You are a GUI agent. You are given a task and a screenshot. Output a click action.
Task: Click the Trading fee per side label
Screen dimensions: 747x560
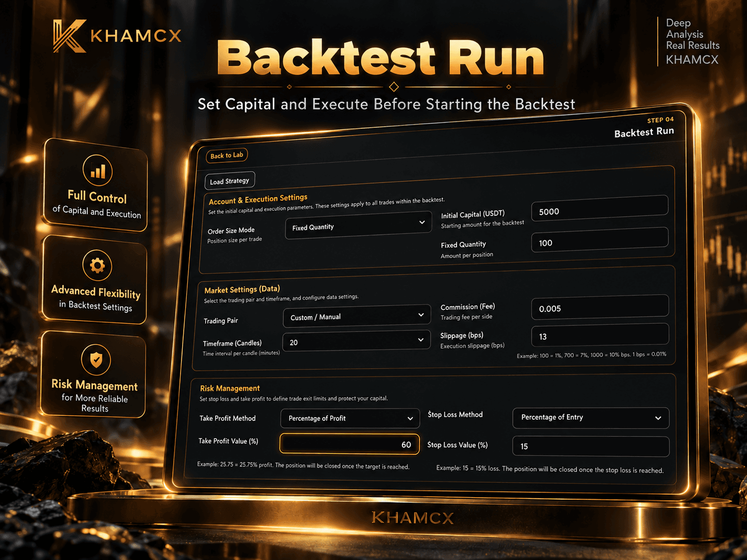pos(466,317)
